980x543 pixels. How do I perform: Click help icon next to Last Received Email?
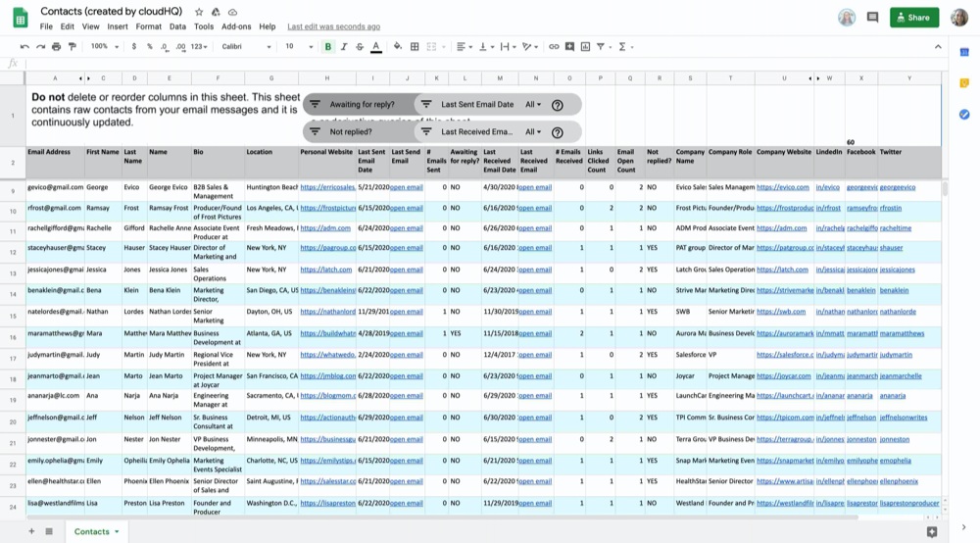[558, 132]
